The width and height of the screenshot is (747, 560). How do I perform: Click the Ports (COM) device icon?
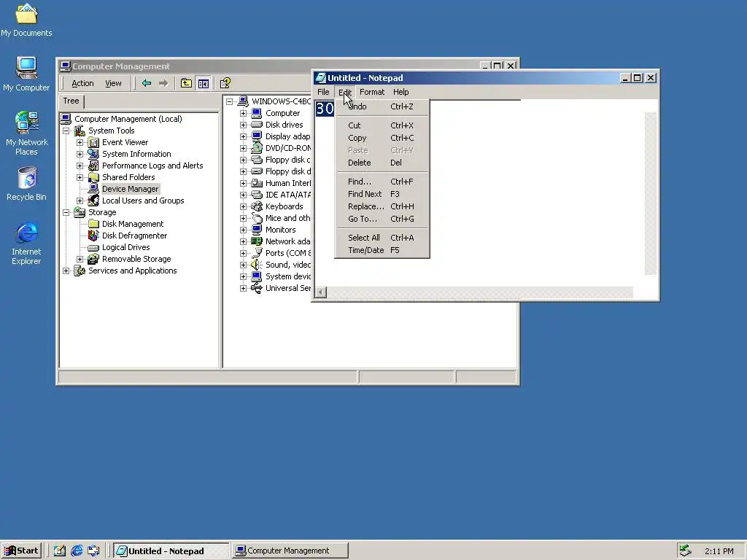(x=257, y=253)
